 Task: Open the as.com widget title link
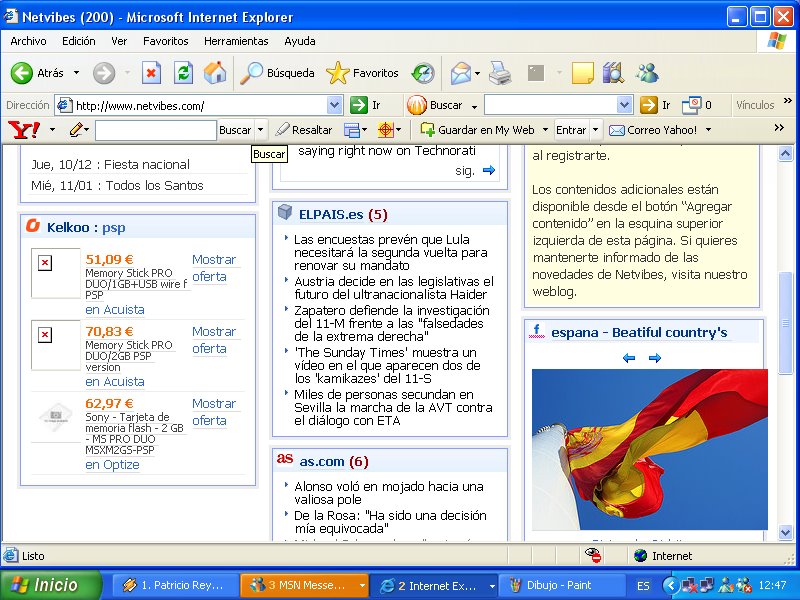pyautogui.click(x=322, y=462)
